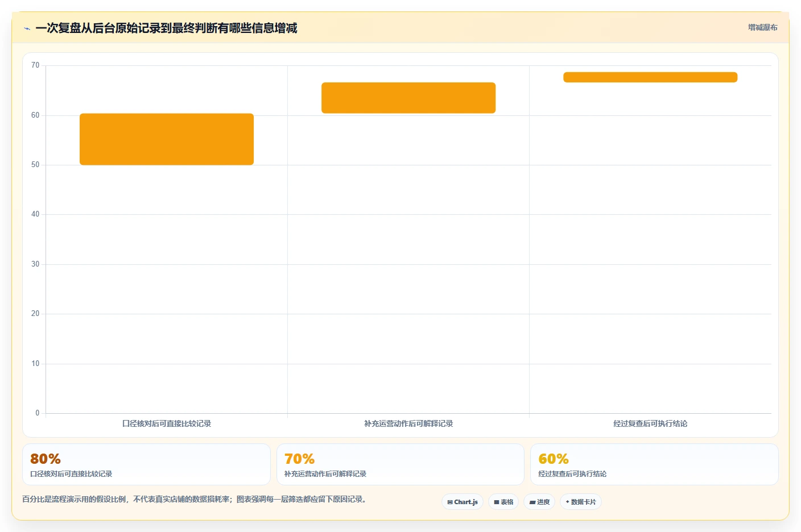
Task: Click the y-axis value 20
Action: 35,314
